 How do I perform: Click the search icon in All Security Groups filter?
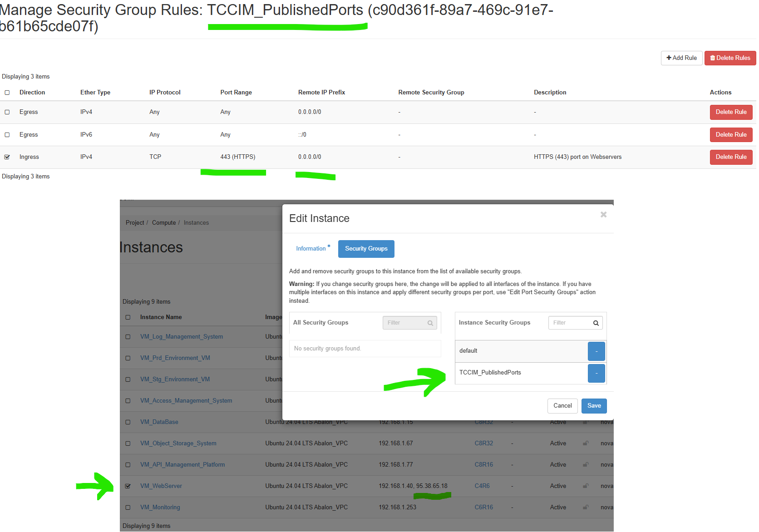point(430,323)
